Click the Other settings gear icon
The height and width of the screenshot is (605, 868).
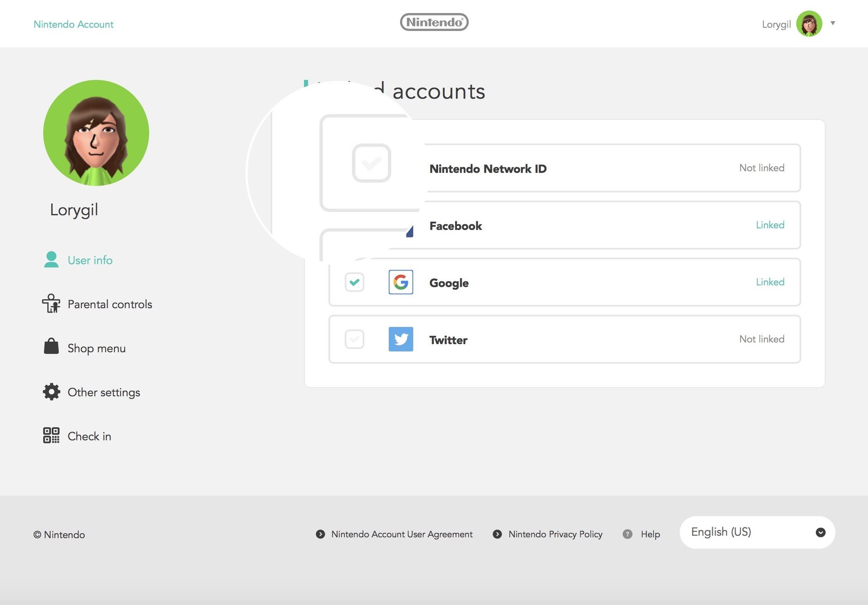[x=51, y=391]
